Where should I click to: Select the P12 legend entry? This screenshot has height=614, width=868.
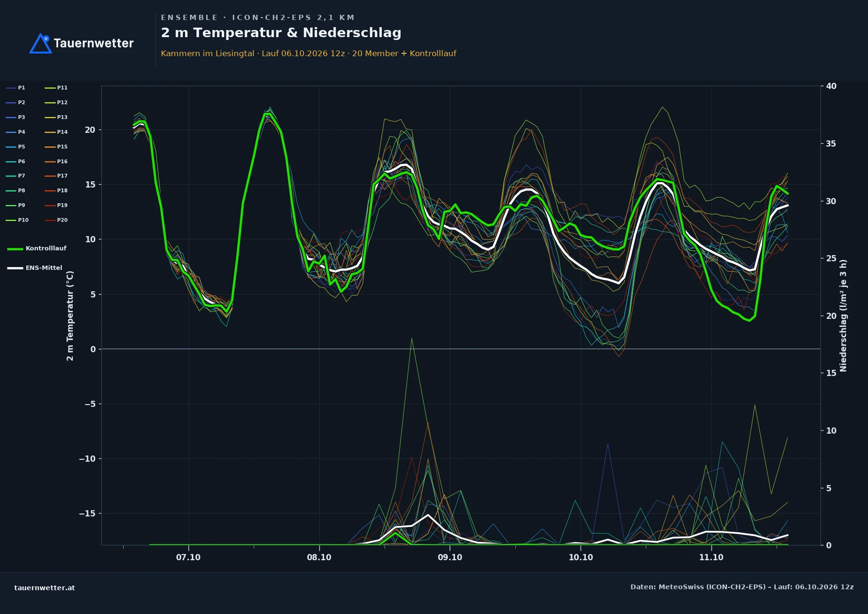56,102
